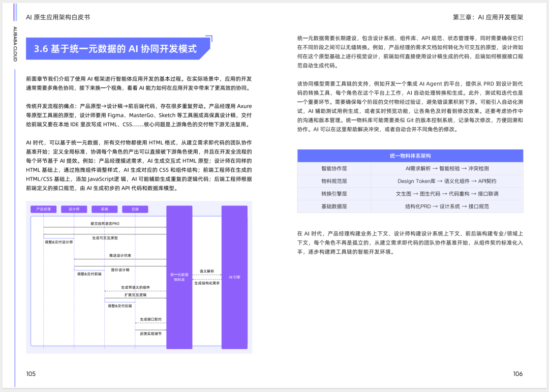
Task: Click the '生成带语义的组件' diagram label
Action: pyautogui.click(x=136, y=287)
